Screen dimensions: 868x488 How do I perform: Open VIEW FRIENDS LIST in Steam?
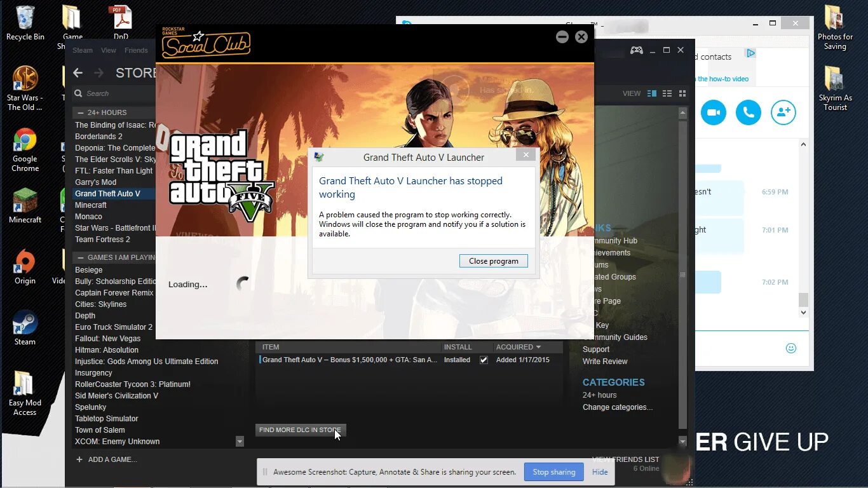click(x=625, y=459)
